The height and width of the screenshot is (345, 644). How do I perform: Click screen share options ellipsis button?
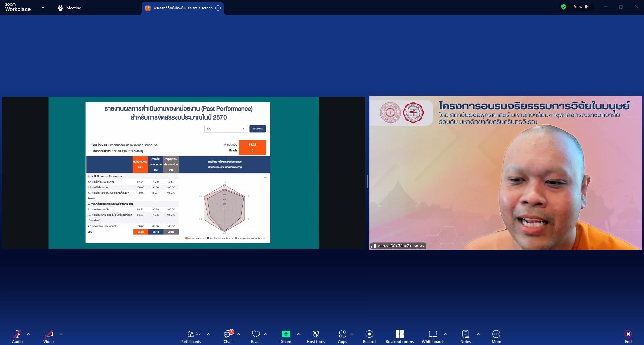click(x=218, y=8)
